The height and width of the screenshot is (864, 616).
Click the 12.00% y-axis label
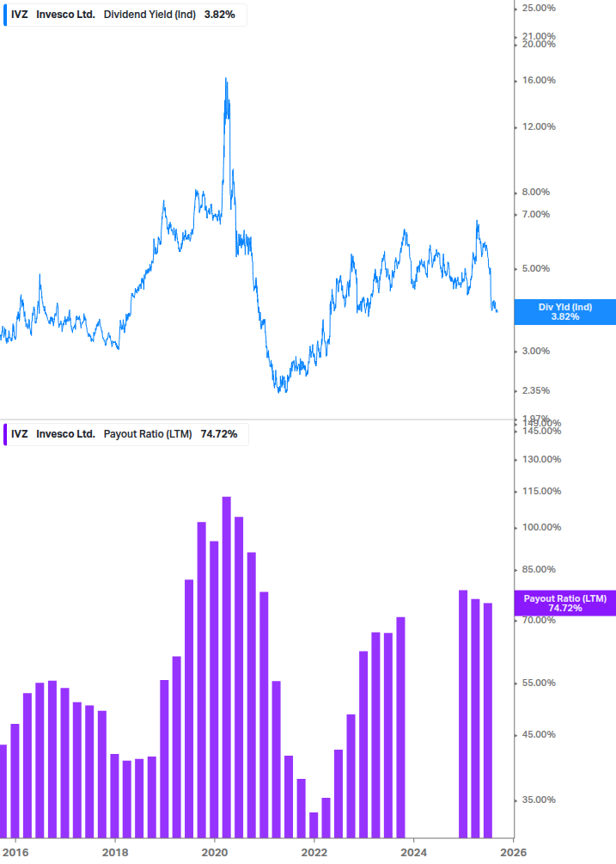tap(539, 126)
